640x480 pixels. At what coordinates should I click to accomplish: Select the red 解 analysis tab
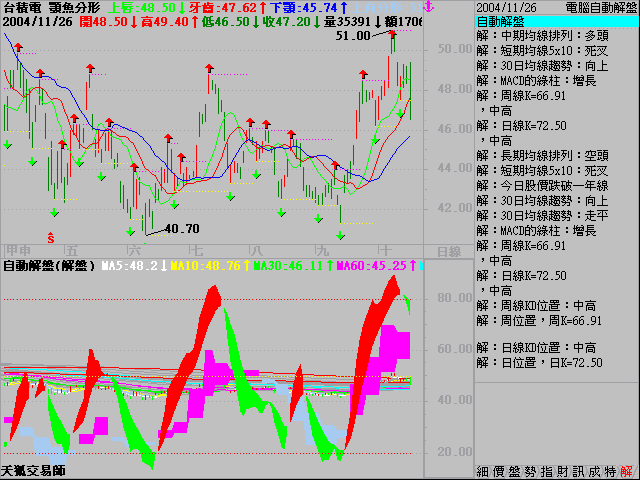626,471
